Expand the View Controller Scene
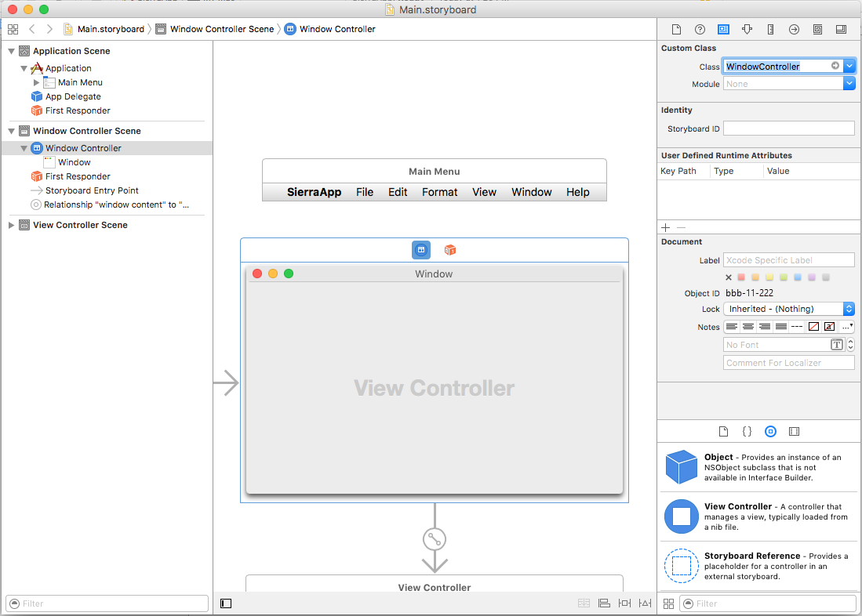This screenshot has width=862, height=616. pyautogui.click(x=11, y=225)
